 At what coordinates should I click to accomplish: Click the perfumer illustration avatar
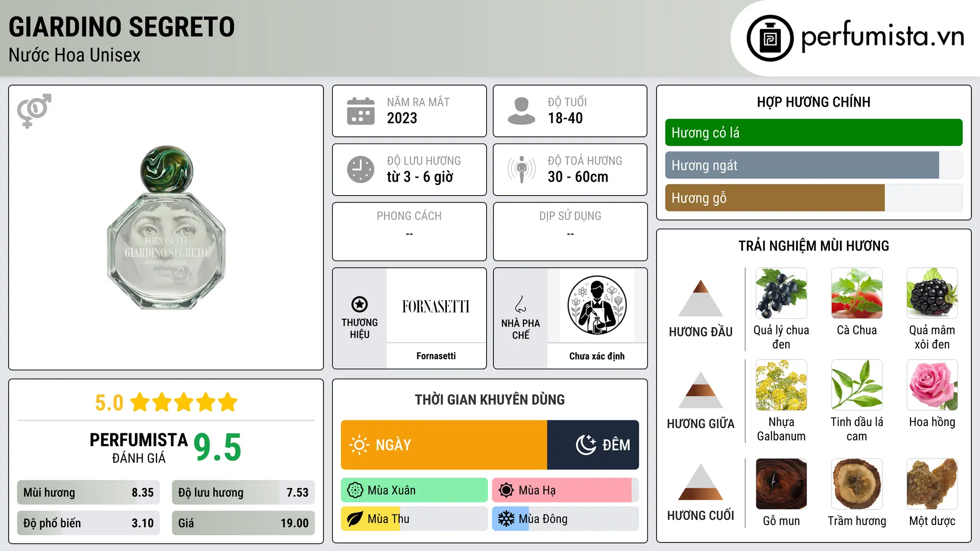[x=597, y=305]
